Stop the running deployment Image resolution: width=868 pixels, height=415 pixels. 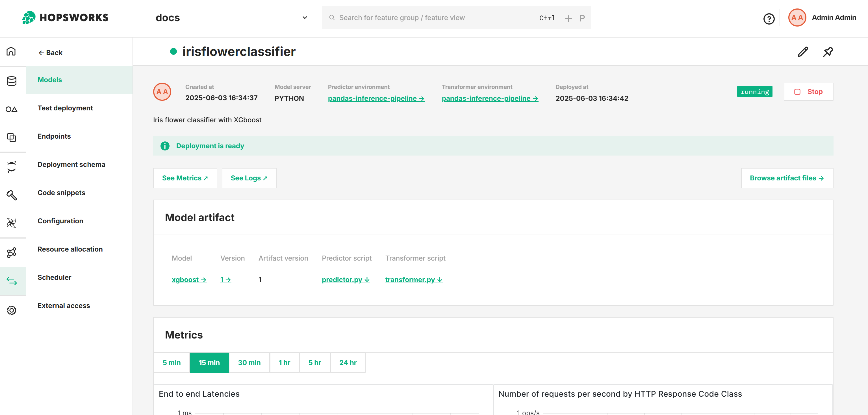coord(808,91)
